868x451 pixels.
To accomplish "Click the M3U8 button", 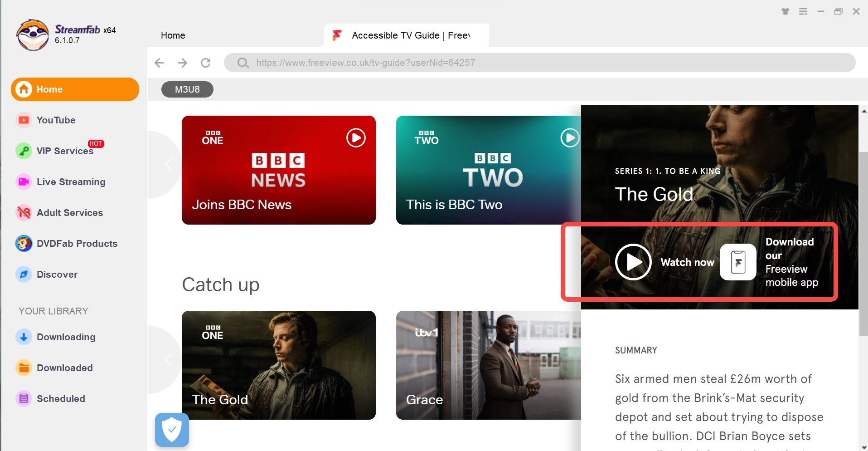I will 187,89.
